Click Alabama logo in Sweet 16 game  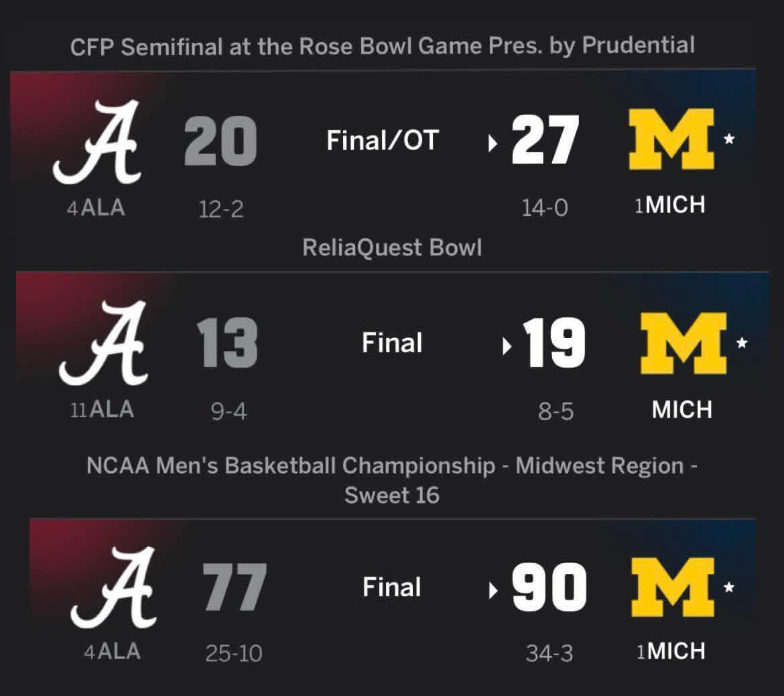(113, 587)
